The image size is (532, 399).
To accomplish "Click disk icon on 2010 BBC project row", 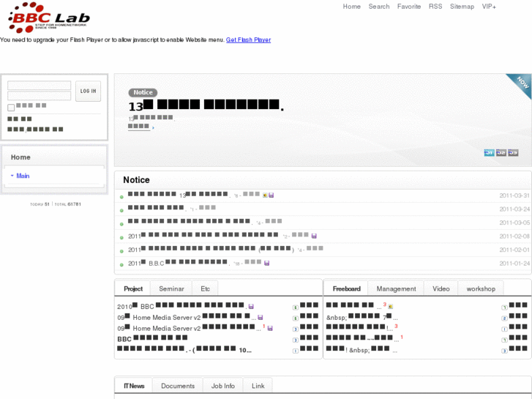I will [251, 307].
